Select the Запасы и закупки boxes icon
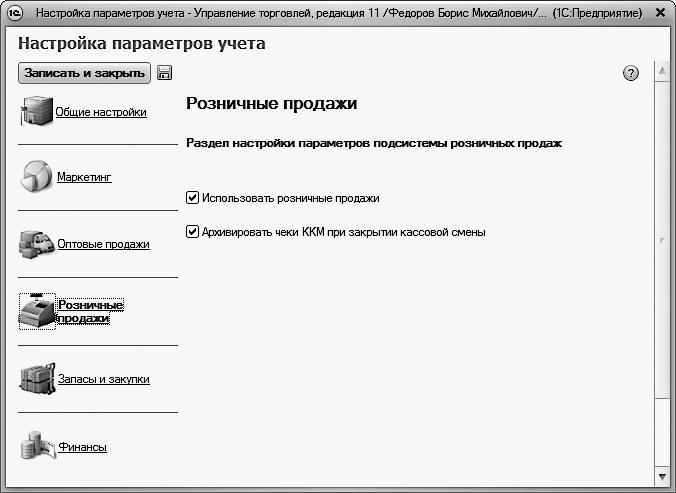This screenshot has width=676, height=493. [x=36, y=379]
